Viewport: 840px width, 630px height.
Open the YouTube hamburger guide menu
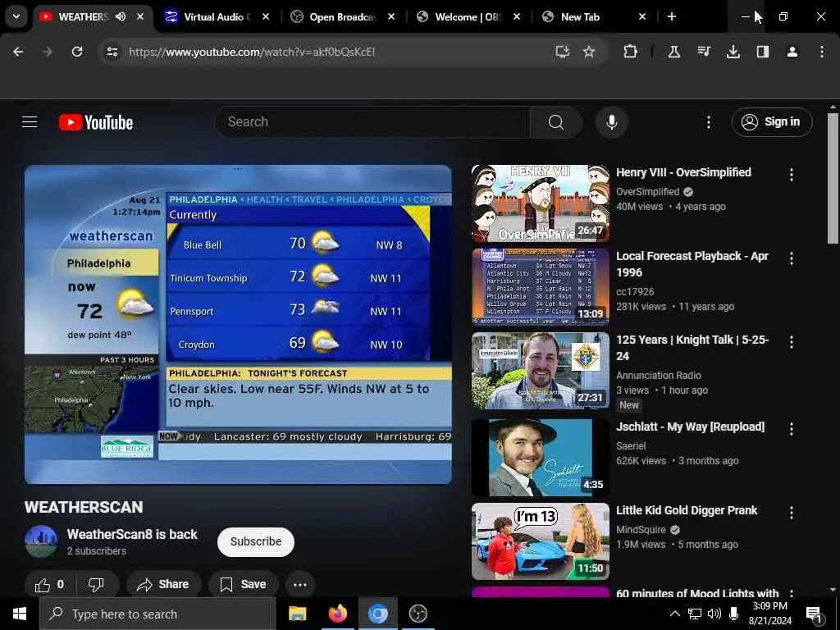point(30,122)
